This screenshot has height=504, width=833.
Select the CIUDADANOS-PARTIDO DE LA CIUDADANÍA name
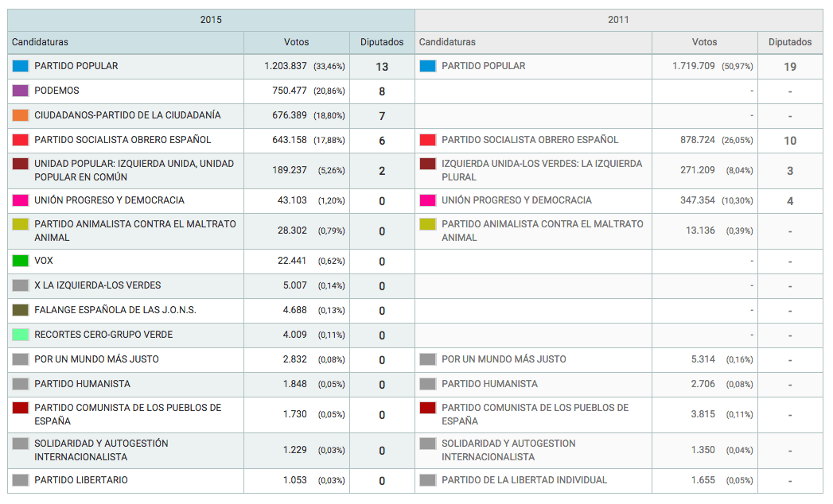point(127,115)
